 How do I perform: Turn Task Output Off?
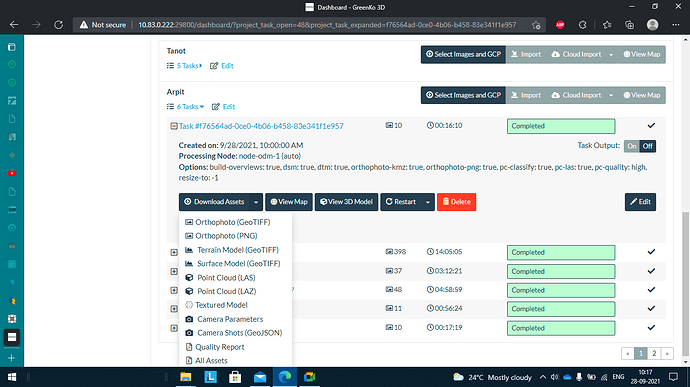(648, 146)
